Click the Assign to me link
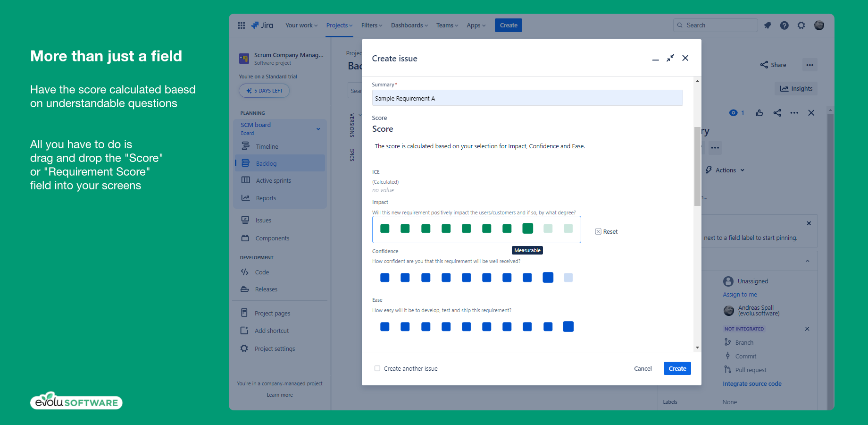The image size is (868, 425). (x=740, y=295)
